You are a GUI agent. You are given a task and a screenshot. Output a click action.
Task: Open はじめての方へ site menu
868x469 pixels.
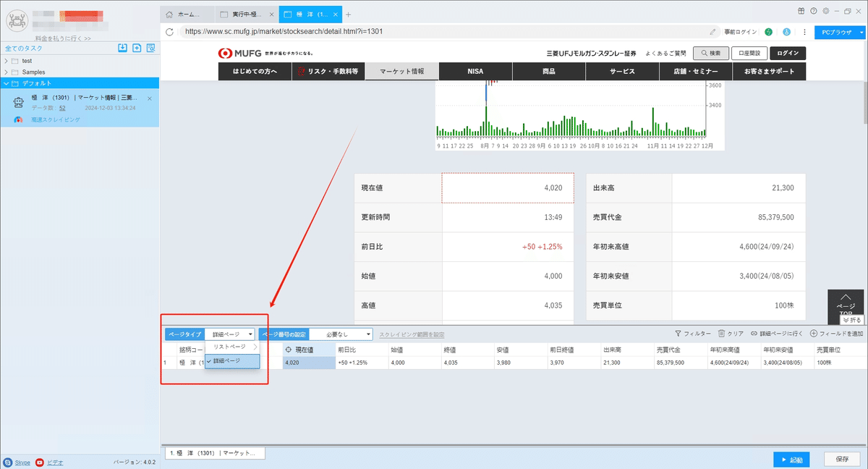pyautogui.click(x=255, y=72)
